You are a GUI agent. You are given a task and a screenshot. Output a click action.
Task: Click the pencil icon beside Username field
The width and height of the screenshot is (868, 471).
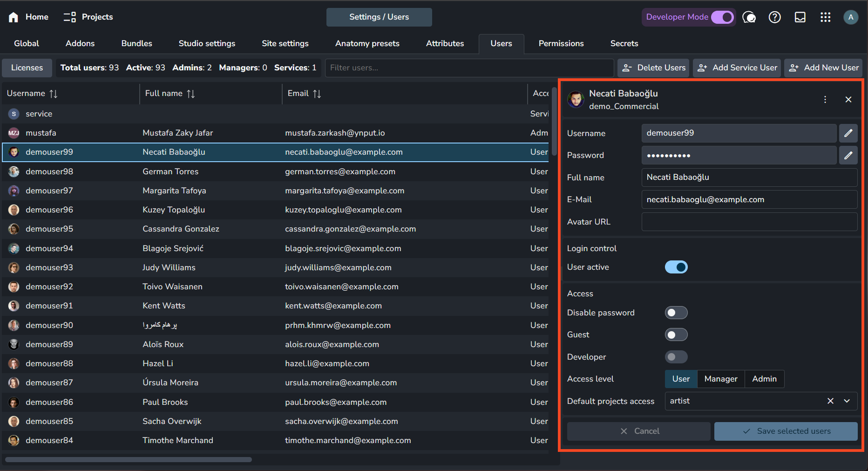coord(848,133)
